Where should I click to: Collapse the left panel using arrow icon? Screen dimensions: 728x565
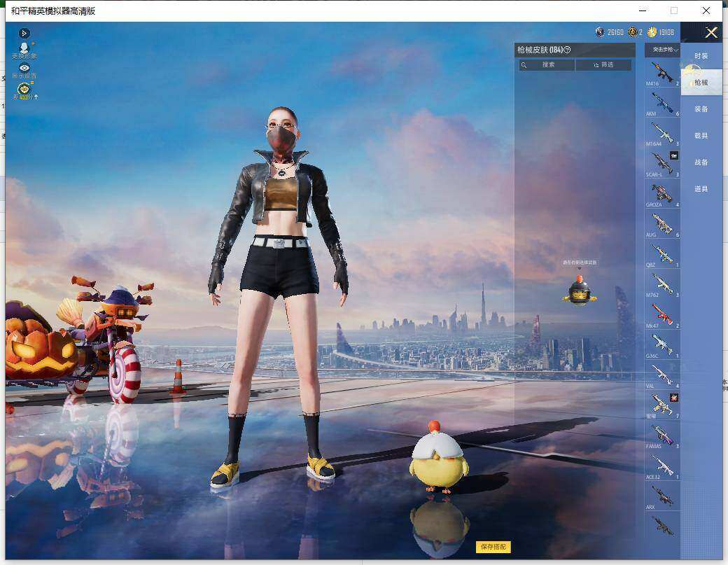tap(24, 33)
